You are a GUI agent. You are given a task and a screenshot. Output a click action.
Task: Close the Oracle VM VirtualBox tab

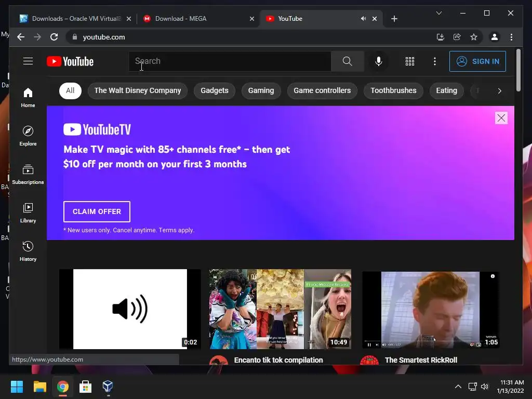pos(129,19)
